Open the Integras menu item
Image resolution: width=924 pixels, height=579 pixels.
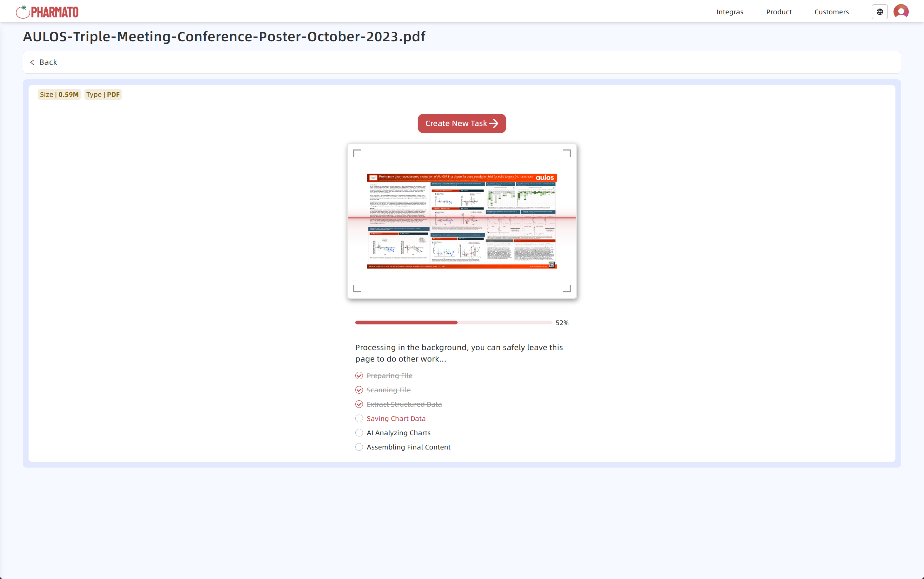tap(729, 12)
